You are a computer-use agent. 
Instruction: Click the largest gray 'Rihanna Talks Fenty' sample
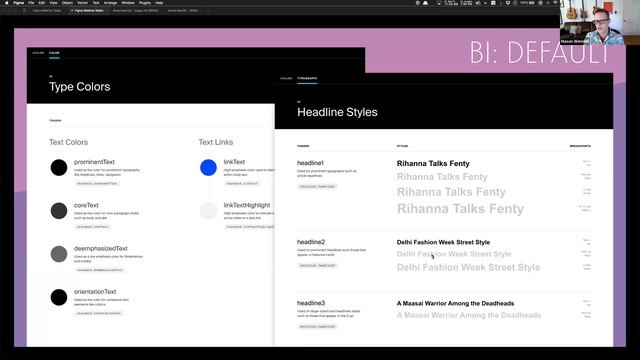(460, 209)
